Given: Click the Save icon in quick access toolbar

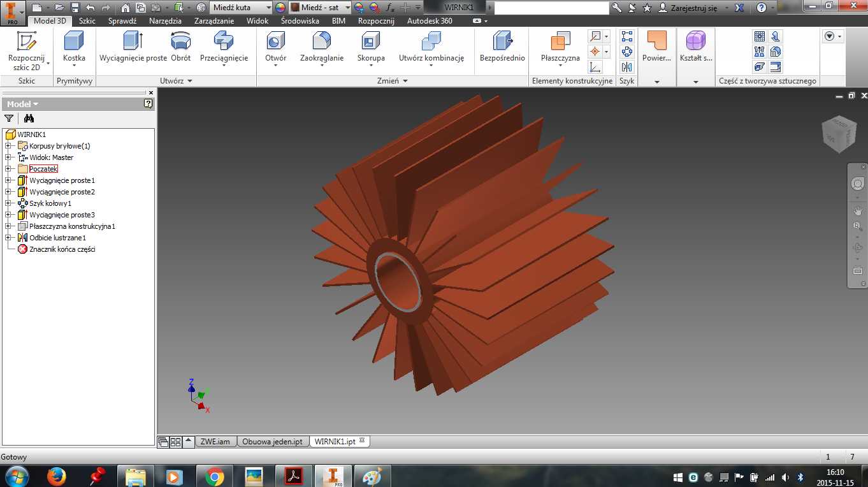Looking at the screenshot, I should coord(75,8).
